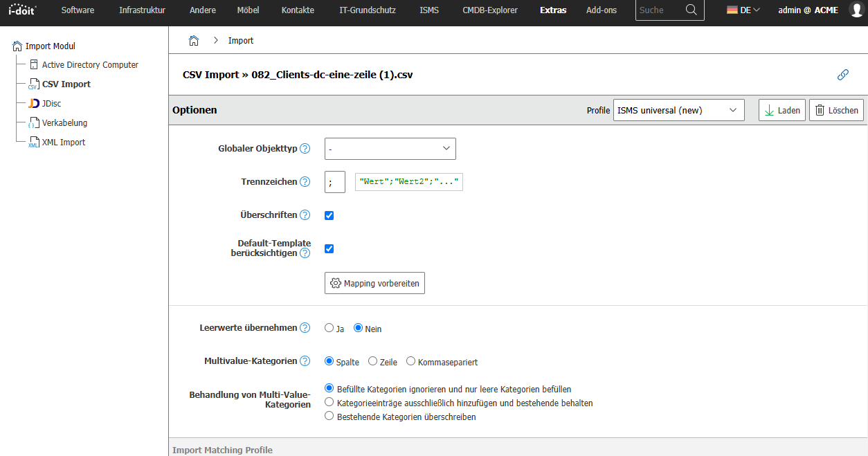Click the Laden button

point(782,111)
